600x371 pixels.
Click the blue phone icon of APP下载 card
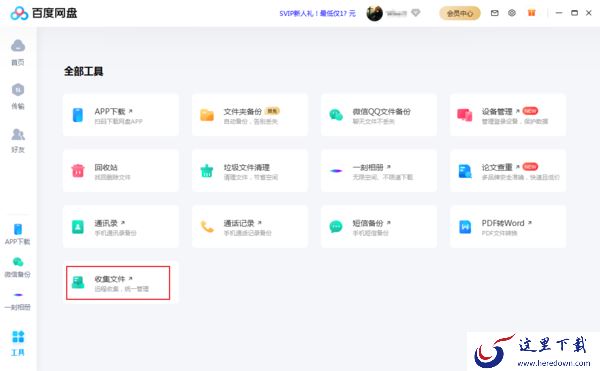pos(78,115)
